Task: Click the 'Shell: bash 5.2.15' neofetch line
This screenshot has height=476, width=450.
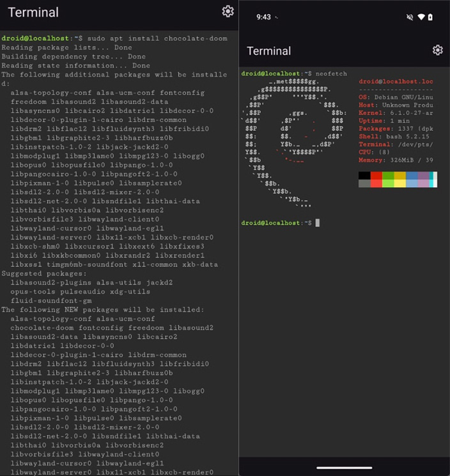Action: tap(394, 137)
